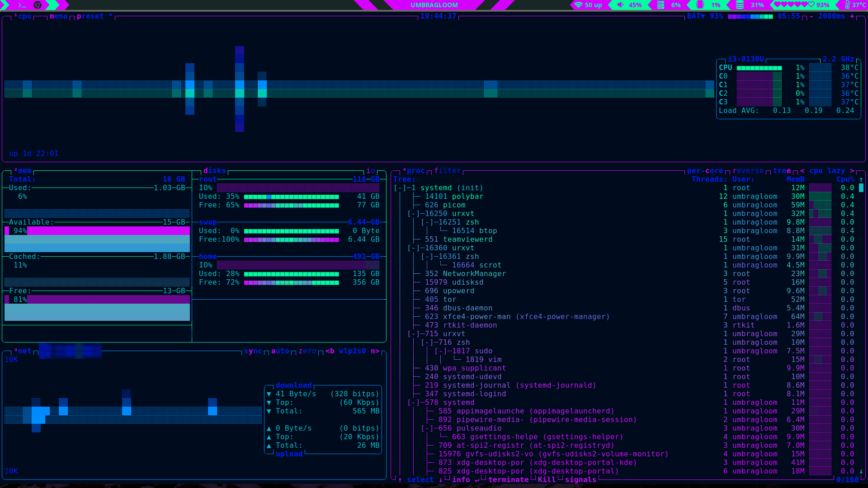Toggle per-core CPU display in proc
The height and width of the screenshot is (488, 868).
pyautogui.click(x=705, y=171)
